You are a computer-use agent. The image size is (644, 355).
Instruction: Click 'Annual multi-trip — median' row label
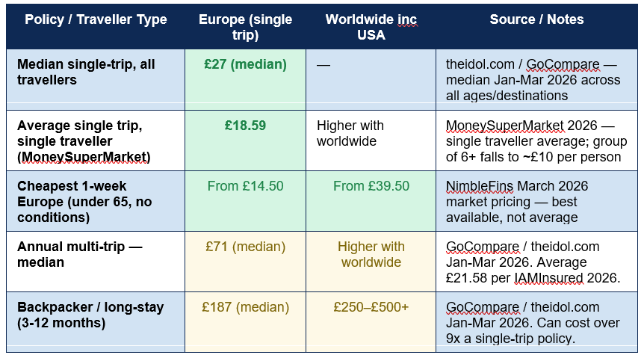coord(80,254)
